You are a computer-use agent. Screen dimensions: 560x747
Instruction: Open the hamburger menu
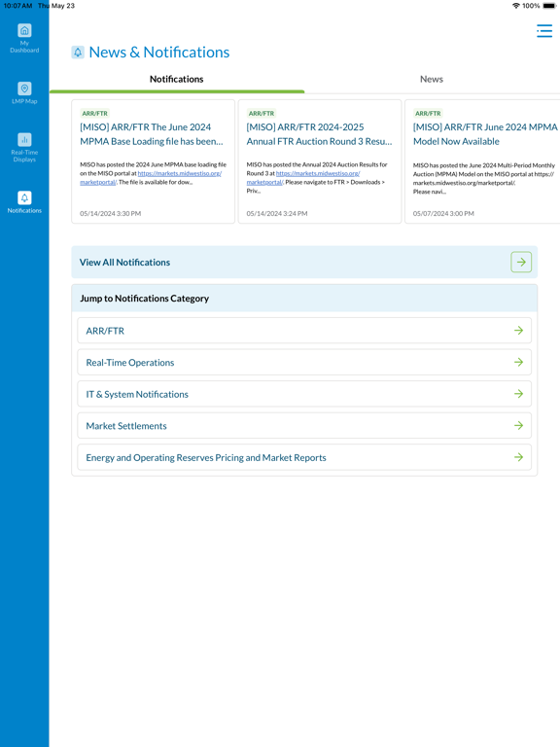click(x=544, y=31)
